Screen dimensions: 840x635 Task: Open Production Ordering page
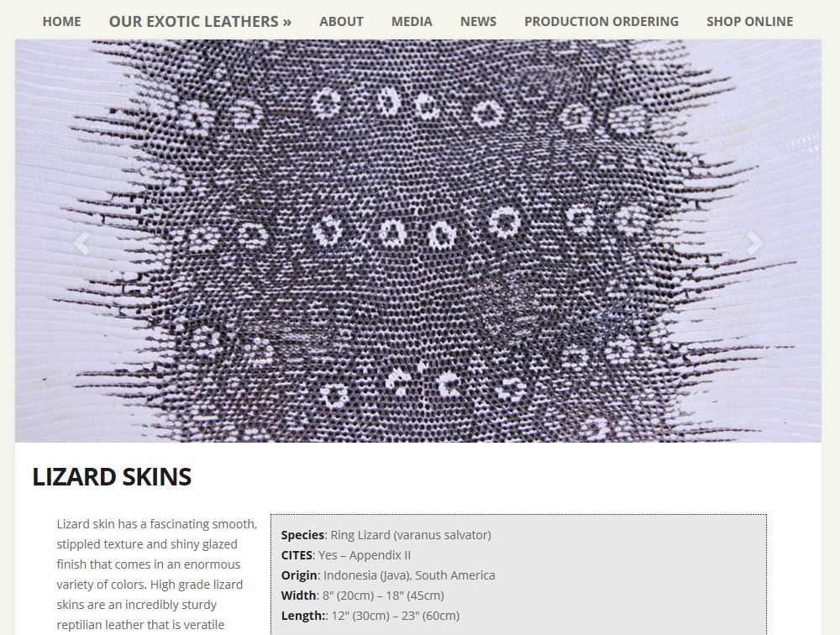[601, 21]
